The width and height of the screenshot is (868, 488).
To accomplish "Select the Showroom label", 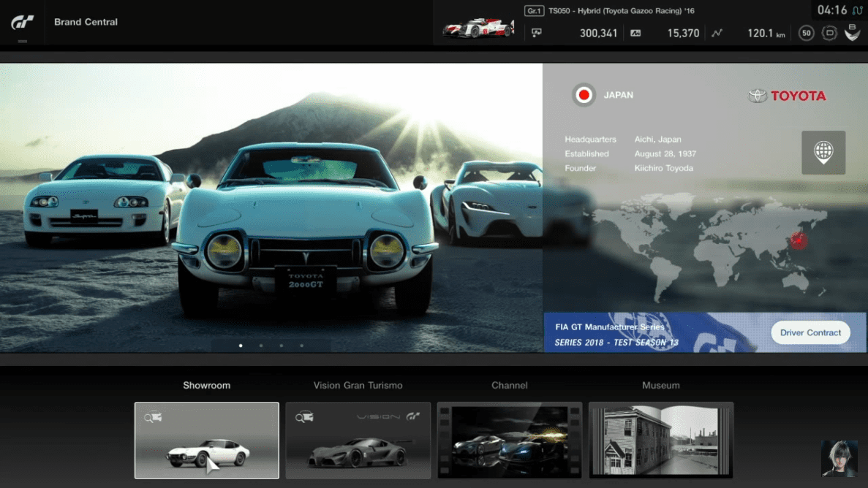I will pyautogui.click(x=206, y=385).
